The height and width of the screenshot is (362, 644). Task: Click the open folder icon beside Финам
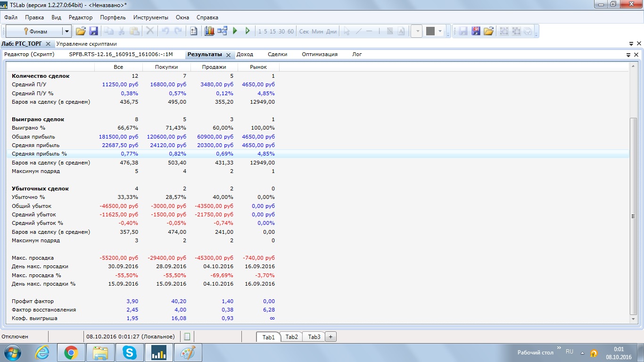click(x=81, y=31)
